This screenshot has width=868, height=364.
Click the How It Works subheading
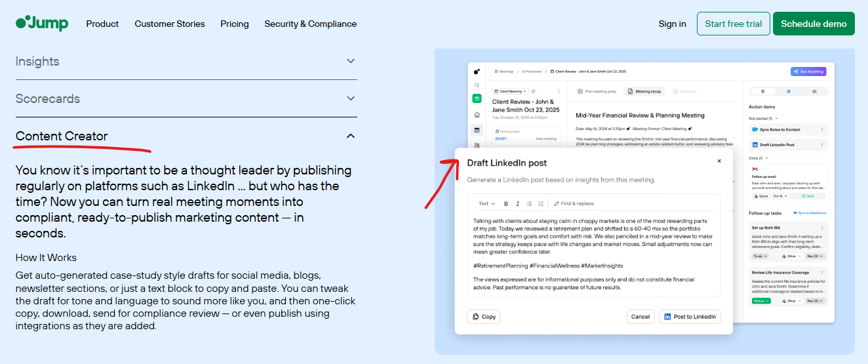click(x=46, y=257)
